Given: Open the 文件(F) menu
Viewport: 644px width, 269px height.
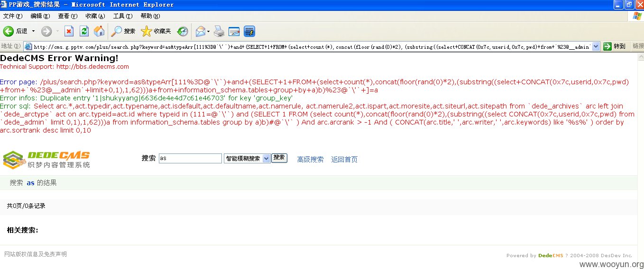Looking at the screenshot, I should point(13,16).
